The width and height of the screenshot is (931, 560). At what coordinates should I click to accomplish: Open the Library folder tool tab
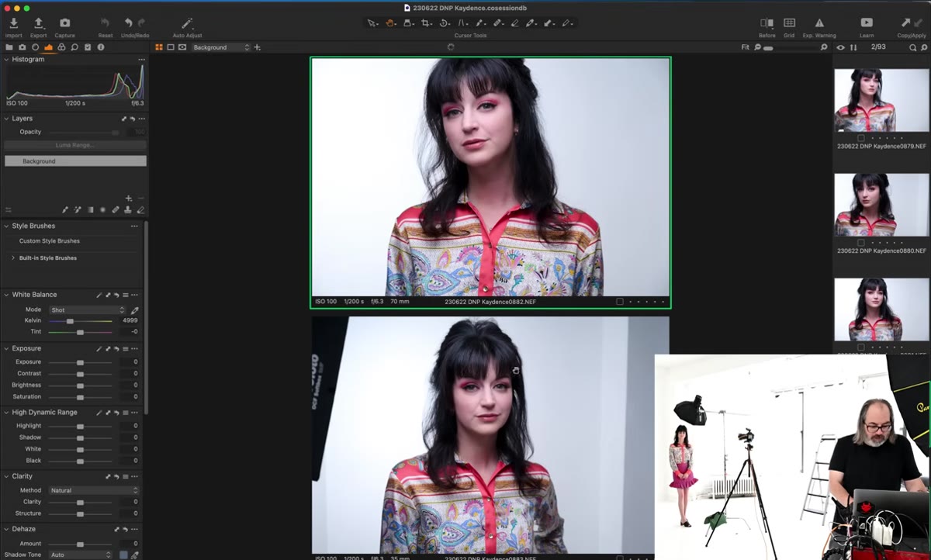click(x=9, y=47)
